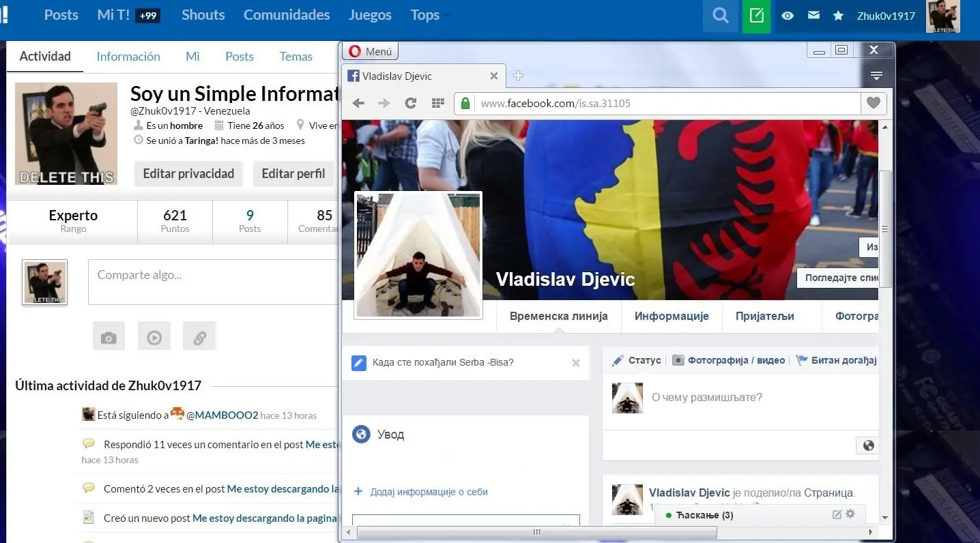Click the Погледајте спис... cover button

(x=838, y=278)
